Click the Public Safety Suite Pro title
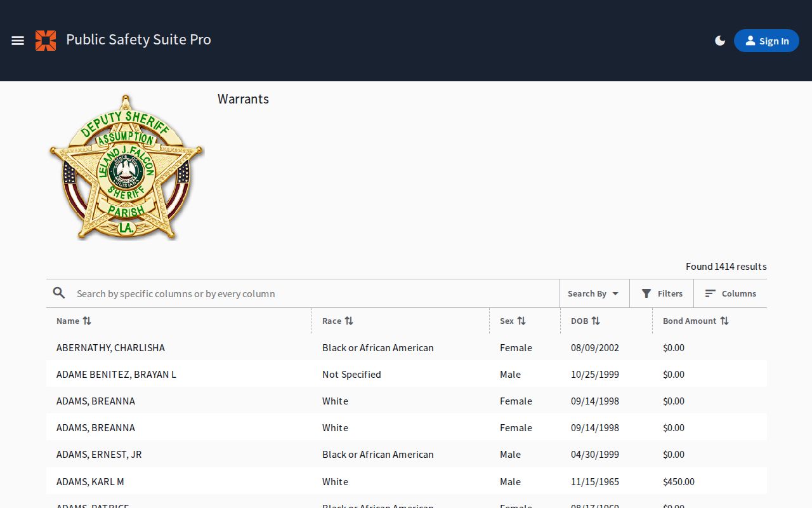This screenshot has height=508, width=812. [138, 39]
